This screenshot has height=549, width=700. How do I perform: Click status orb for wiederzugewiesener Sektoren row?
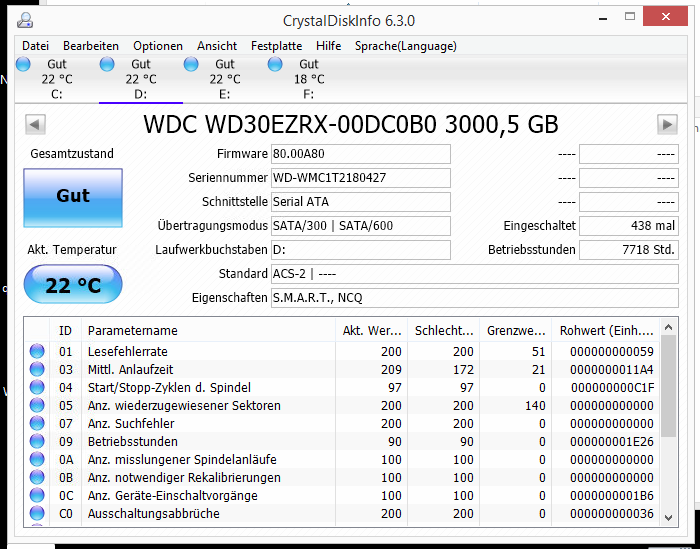pos(37,405)
